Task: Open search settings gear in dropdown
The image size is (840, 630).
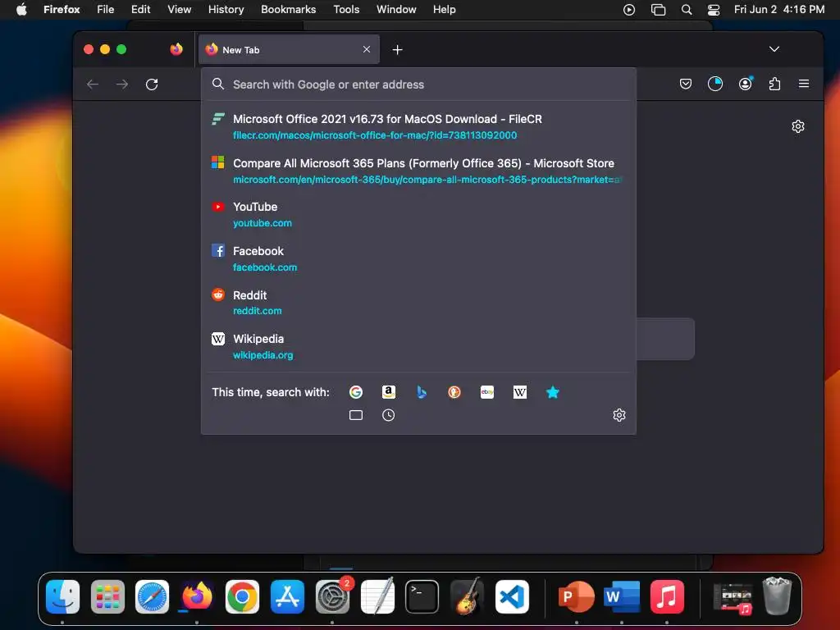Action: (x=619, y=415)
